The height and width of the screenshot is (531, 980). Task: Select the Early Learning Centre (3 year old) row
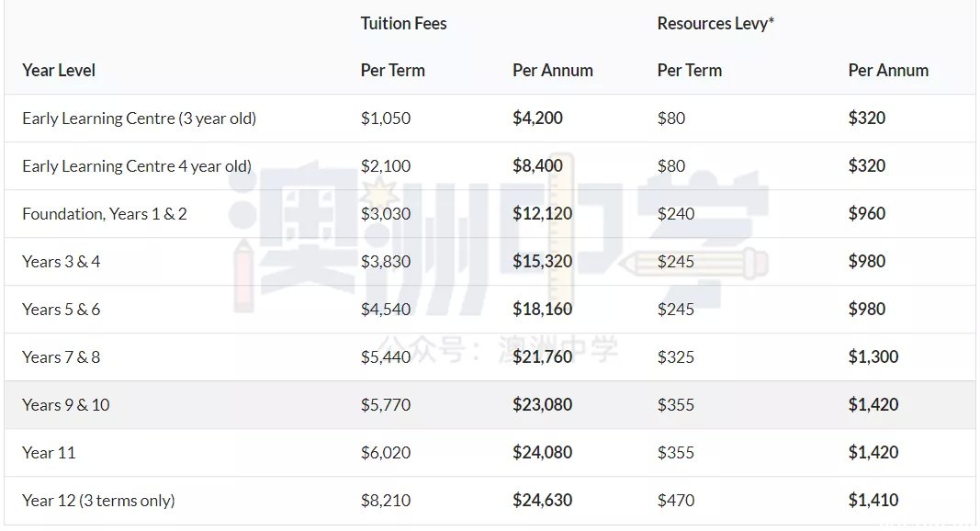(x=490, y=119)
